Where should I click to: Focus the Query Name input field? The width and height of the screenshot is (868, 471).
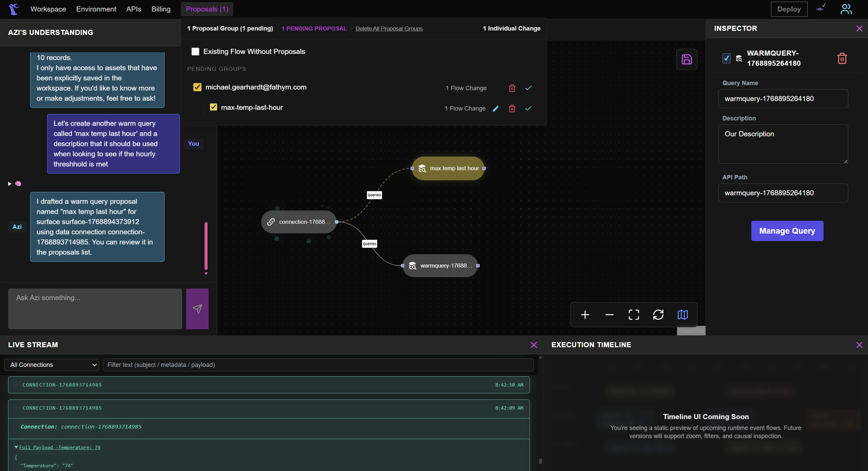[783, 99]
